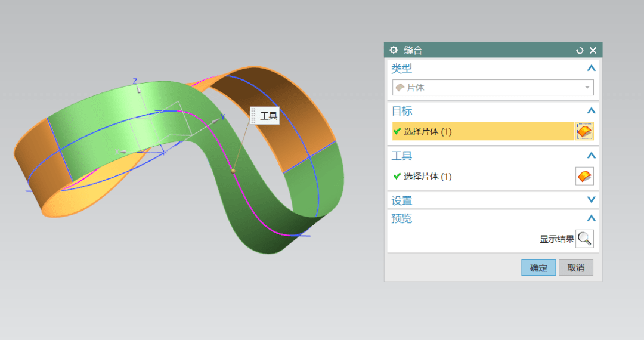
Task: Click the sheet icon inside the 类型 dropdown
Action: tap(400, 88)
